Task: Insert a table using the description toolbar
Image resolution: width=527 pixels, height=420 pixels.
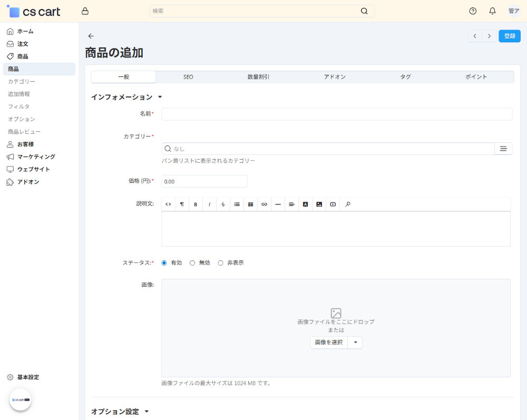Action: (250, 204)
